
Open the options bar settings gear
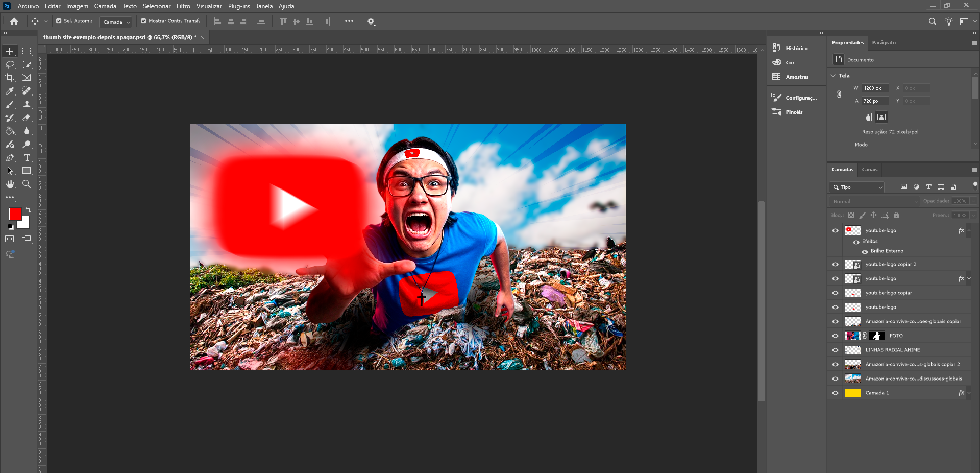371,21
